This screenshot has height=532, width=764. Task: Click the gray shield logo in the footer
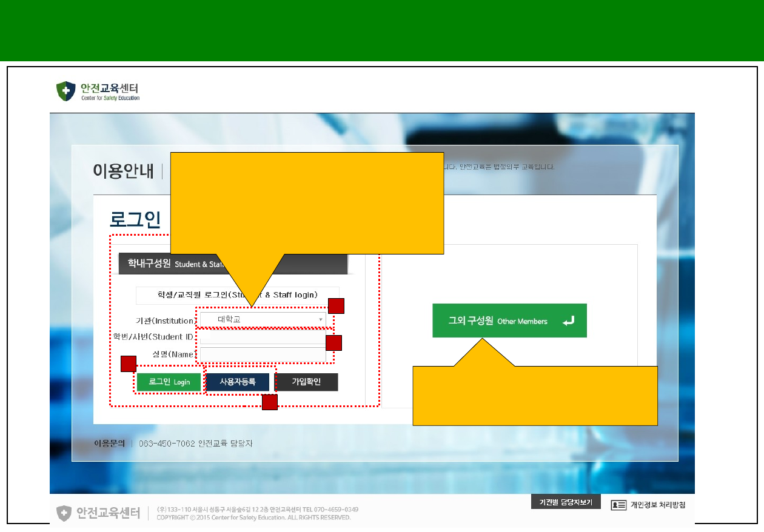[x=65, y=513]
